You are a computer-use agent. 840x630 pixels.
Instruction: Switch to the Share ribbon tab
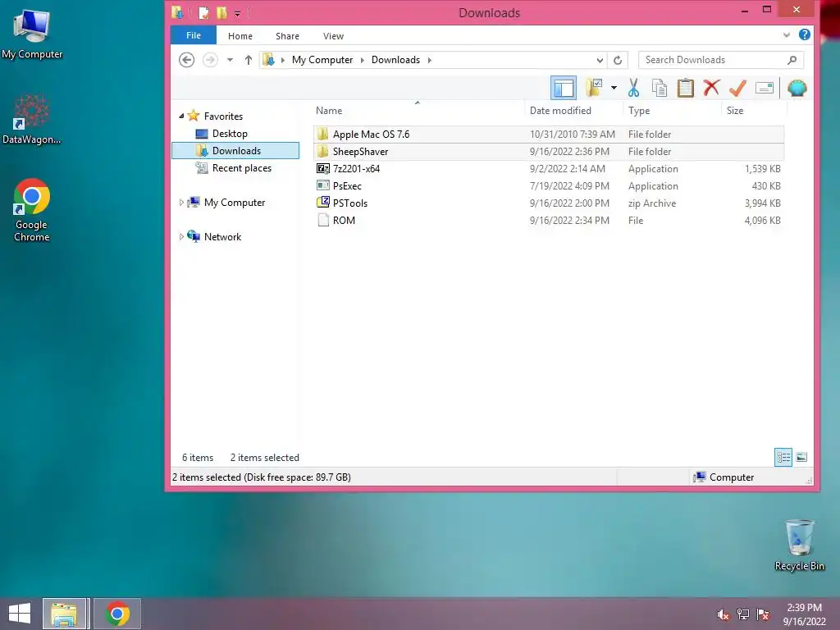pyautogui.click(x=287, y=36)
